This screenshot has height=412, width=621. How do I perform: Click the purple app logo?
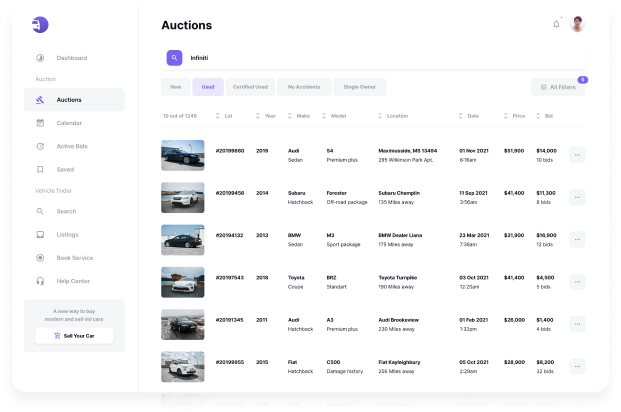click(x=40, y=25)
